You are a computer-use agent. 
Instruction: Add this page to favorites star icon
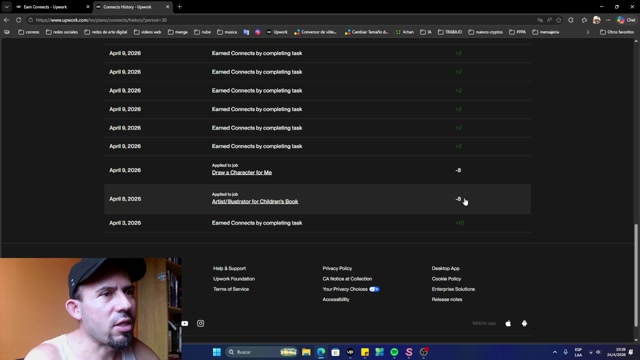558,20
